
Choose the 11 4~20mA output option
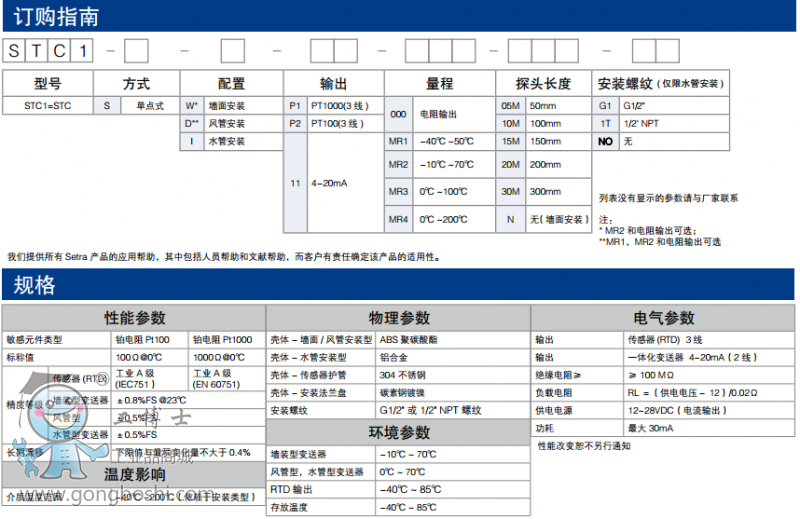coord(332,184)
